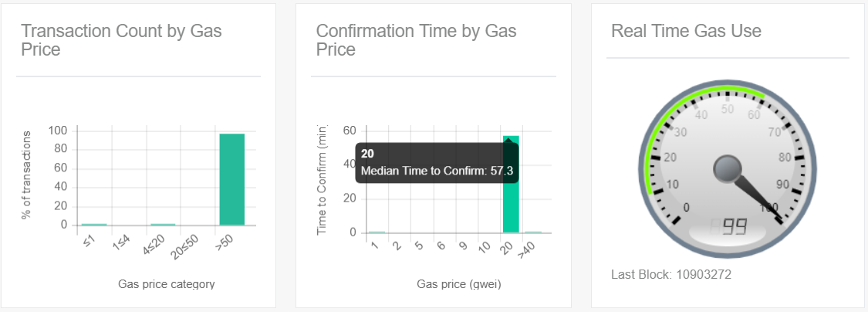Click the Gas price category axis title
Viewport: 868px width, 312px height.
[x=166, y=284]
